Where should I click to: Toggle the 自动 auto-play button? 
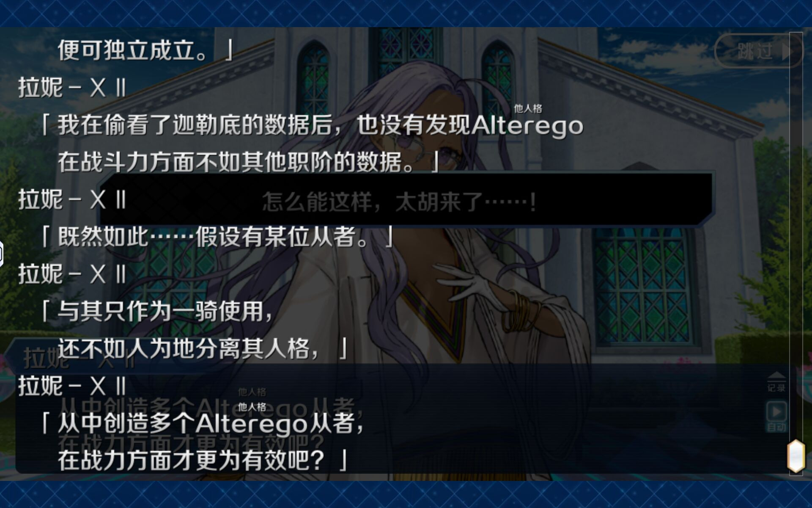[x=776, y=417]
